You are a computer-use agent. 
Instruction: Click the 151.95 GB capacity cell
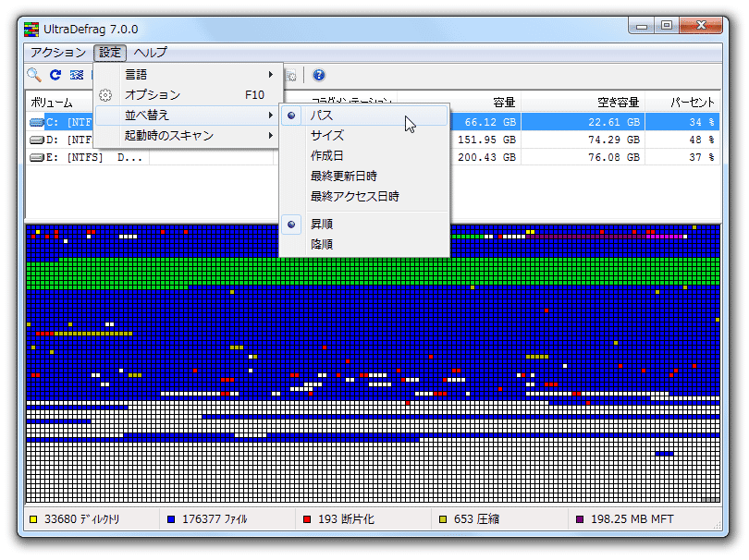coord(486,140)
